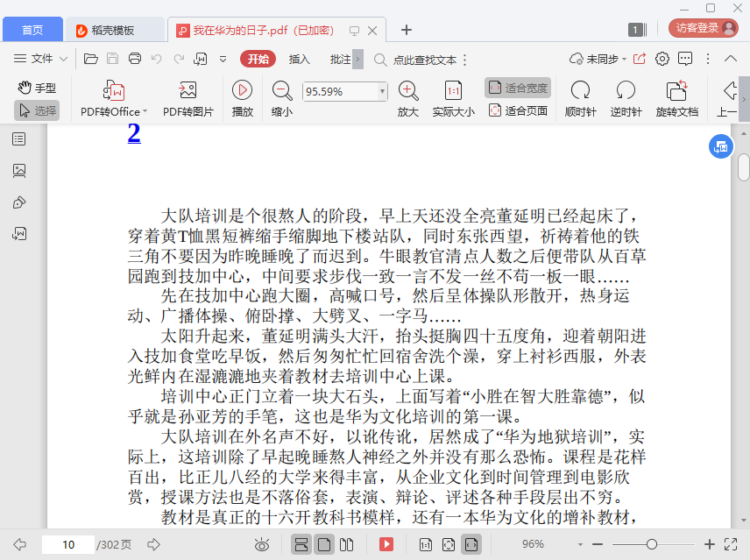This screenshot has height=560, width=750.
Task: Toggle 适合页面 fit page mode
Action: [x=518, y=111]
